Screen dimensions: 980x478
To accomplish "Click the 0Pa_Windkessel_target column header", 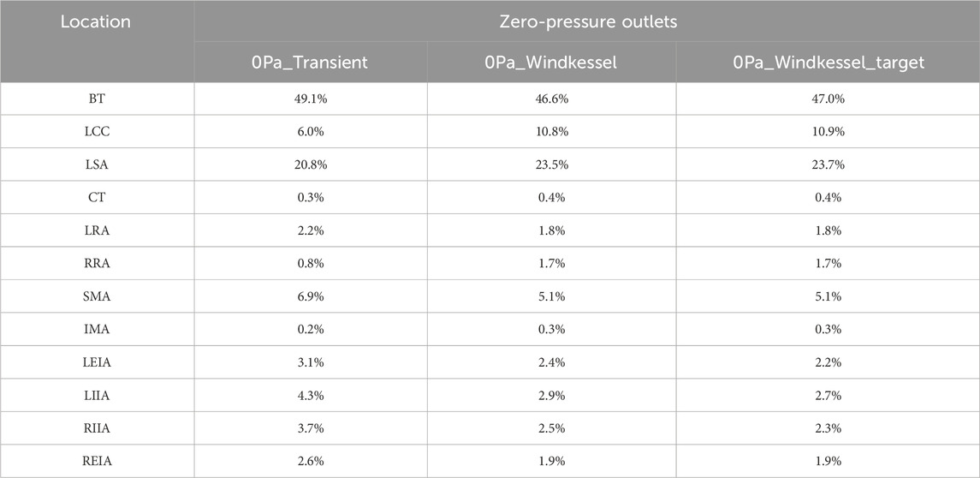I will click(x=828, y=63).
